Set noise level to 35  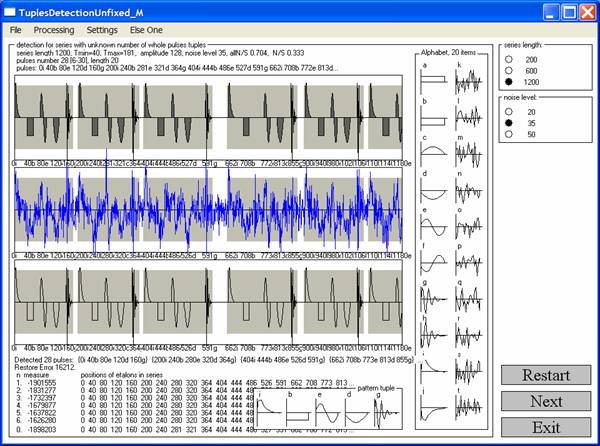click(x=509, y=123)
